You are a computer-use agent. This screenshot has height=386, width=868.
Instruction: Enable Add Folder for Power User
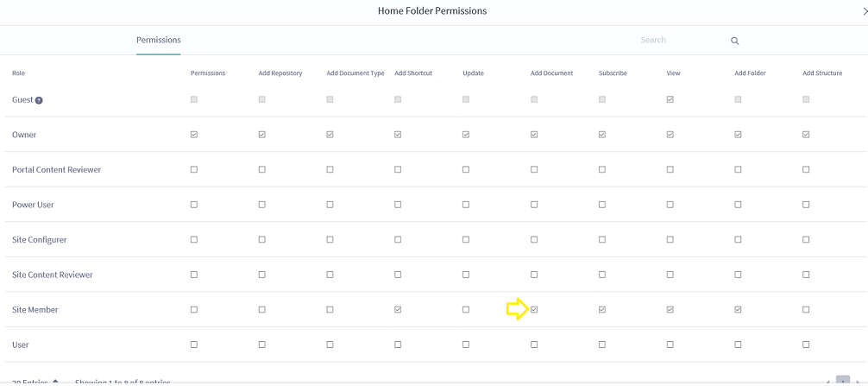[x=738, y=205]
